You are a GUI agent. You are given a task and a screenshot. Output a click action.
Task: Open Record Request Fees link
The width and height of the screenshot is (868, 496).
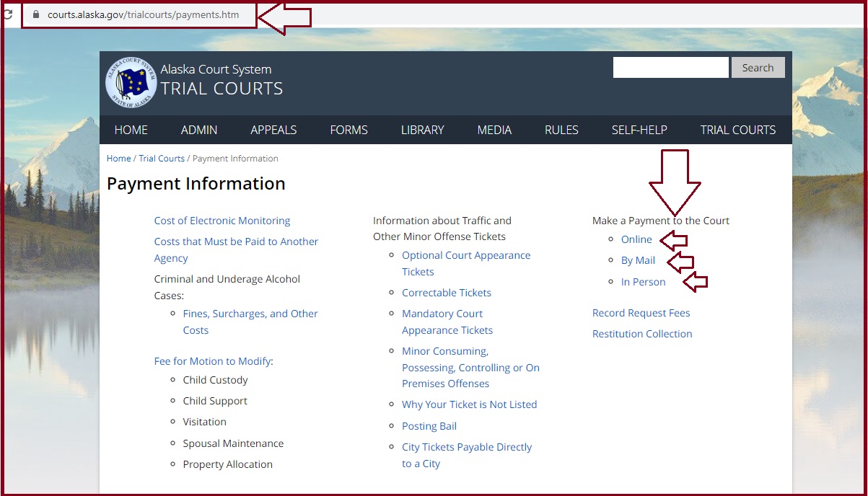[641, 313]
